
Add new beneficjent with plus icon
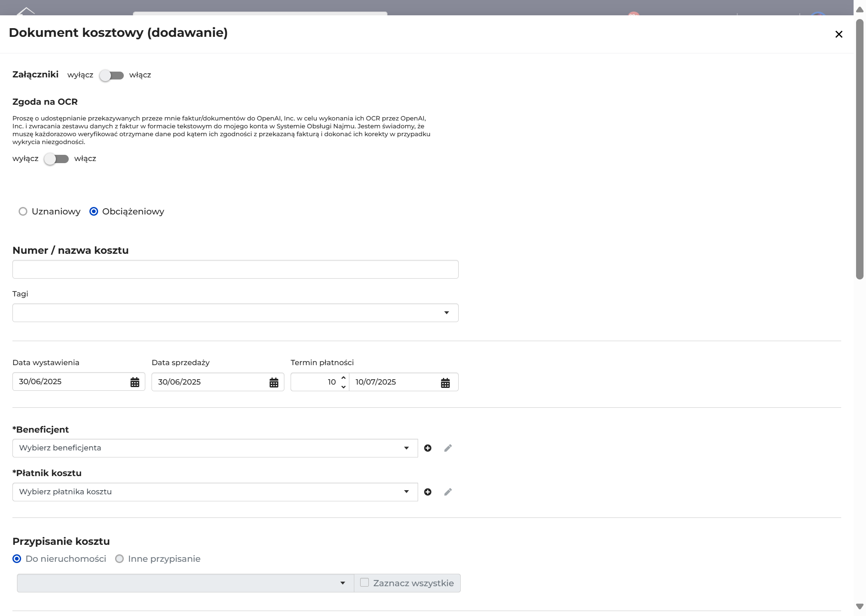pos(428,448)
